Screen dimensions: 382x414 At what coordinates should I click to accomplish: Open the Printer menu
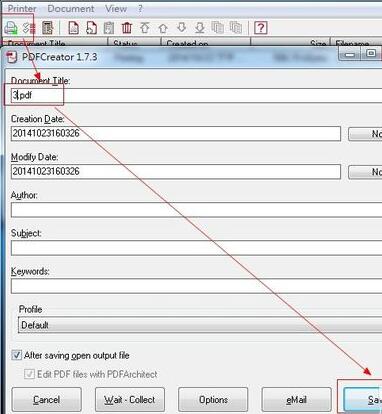(x=22, y=9)
